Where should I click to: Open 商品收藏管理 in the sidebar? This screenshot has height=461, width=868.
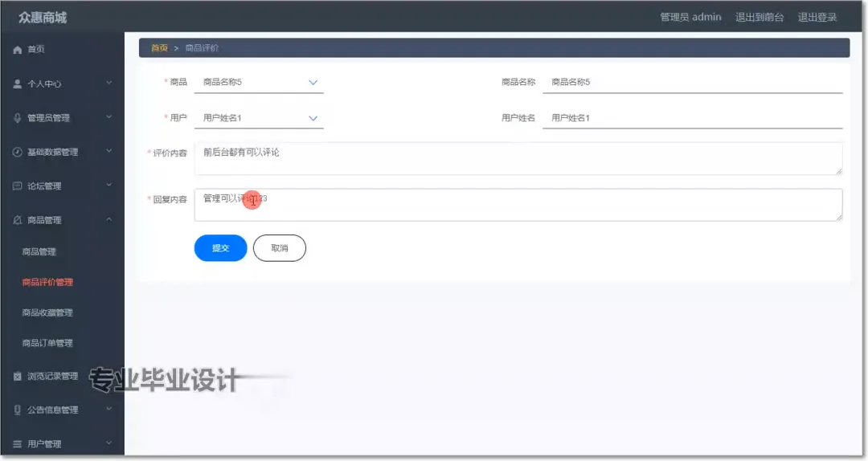[47, 312]
